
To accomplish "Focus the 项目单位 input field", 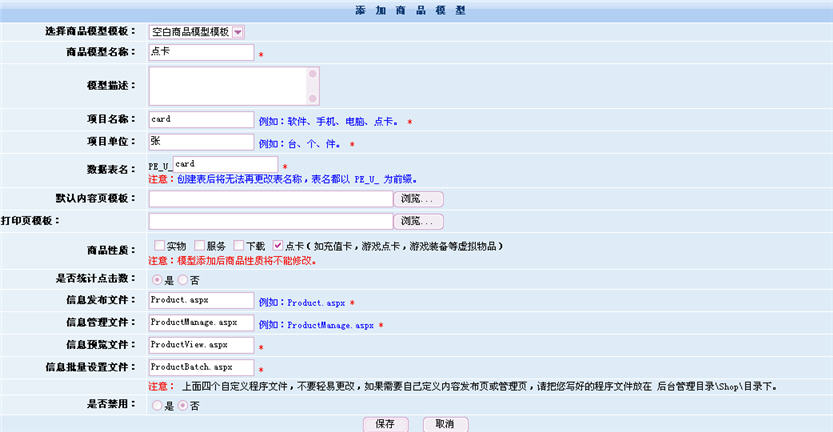I will (x=201, y=142).
